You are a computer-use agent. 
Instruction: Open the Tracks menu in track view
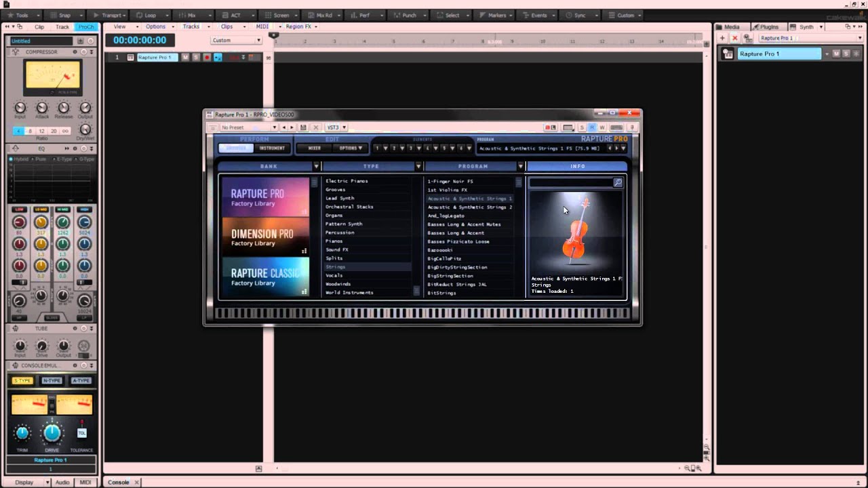pyautogui.click(x=191, y=26)
